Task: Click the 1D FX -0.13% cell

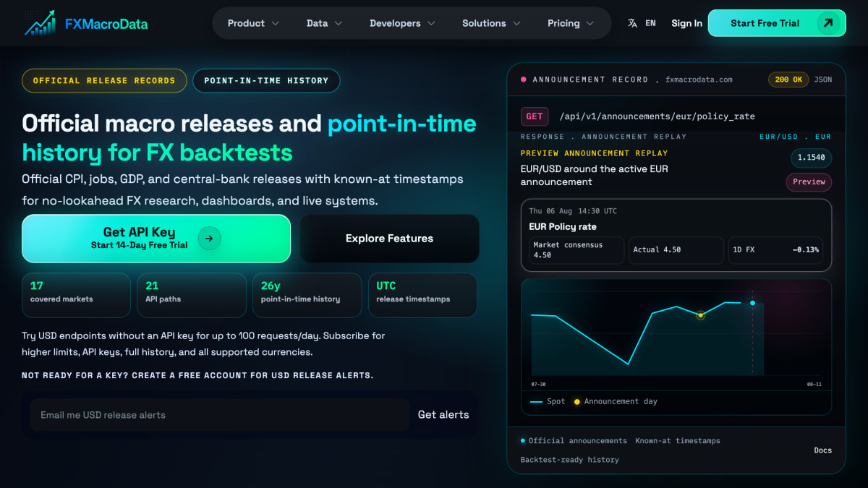Action: pyautogui.click(x=775, y=250)
